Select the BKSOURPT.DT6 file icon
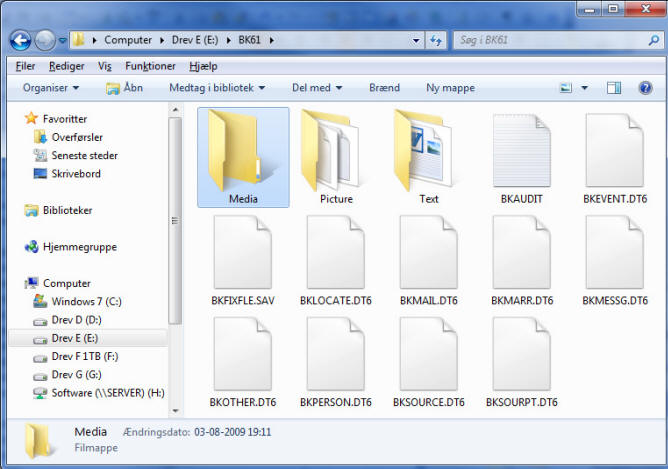668x469 pixels. pos(522,354)
